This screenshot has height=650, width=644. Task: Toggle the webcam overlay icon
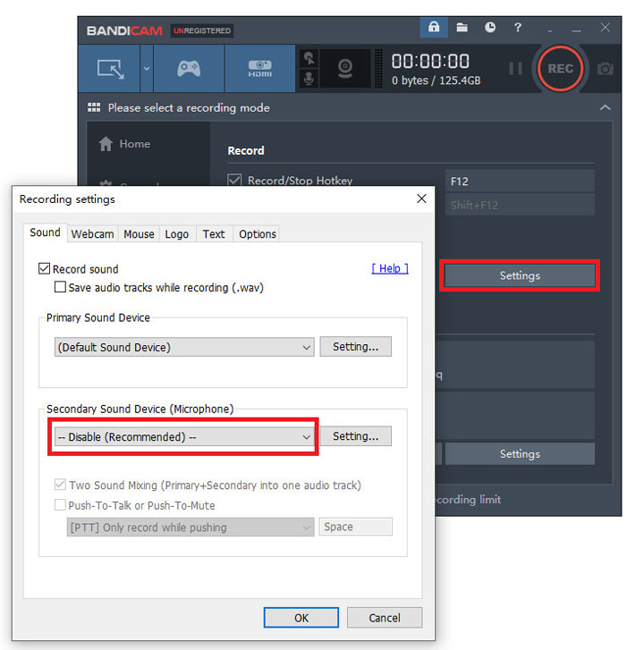[x=346, y=69]
